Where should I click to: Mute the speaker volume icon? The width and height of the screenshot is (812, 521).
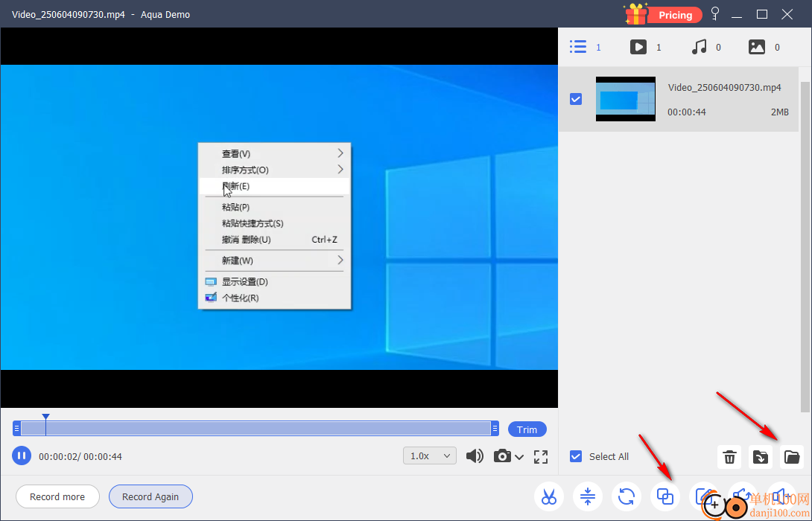click(475, 456)
